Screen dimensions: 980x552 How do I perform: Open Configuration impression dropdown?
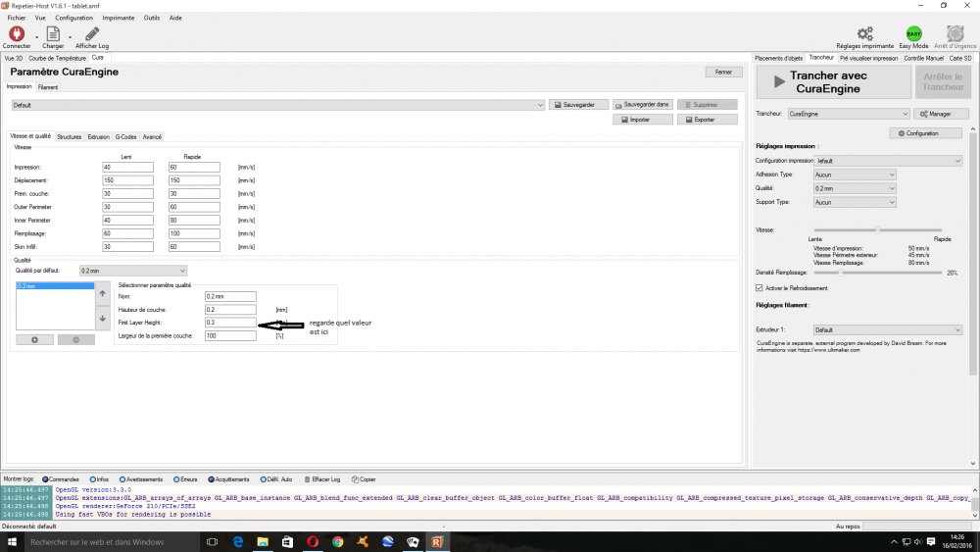[889, 161]
